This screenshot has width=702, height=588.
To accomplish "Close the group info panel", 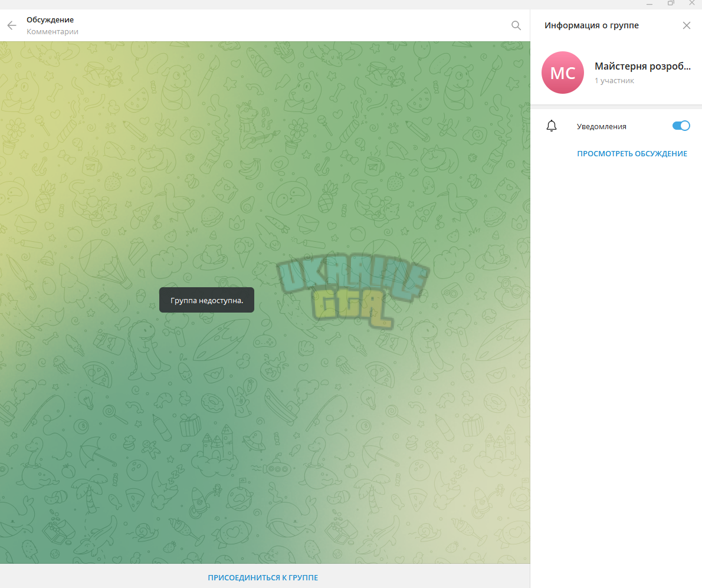I will (x=686, y=25).
